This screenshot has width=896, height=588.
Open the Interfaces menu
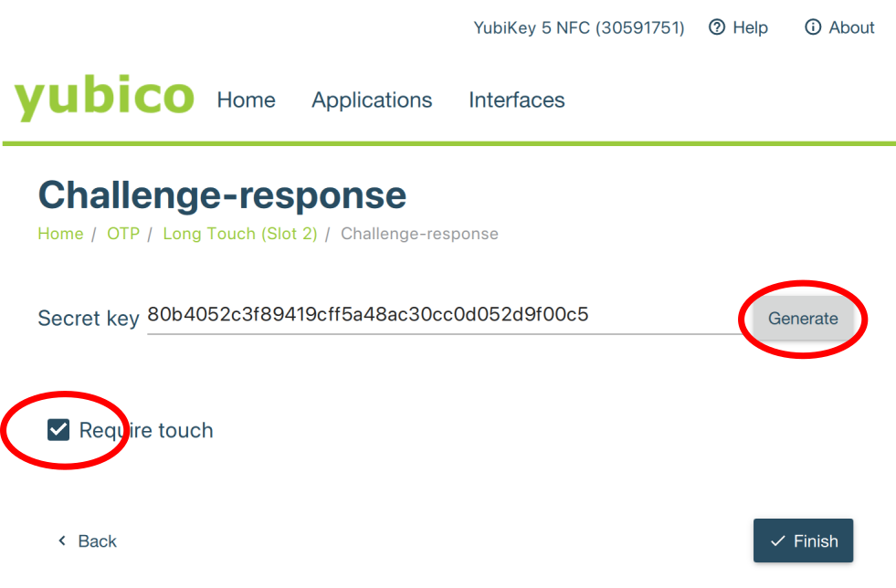pyautogui.click(x=517, y=100)
